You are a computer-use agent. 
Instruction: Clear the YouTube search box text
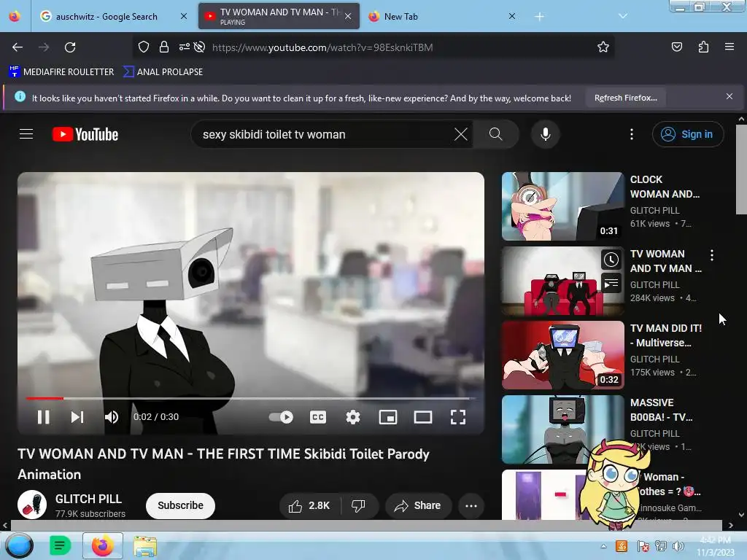(x=461, y=134)
